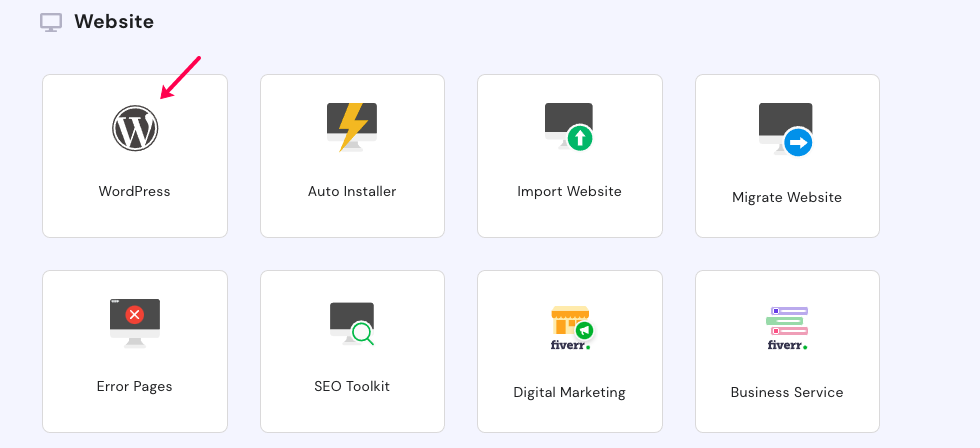Click the SEO Toolkit magnifier icon
This screenshot has width=980, height=448.
coord(352,324)
